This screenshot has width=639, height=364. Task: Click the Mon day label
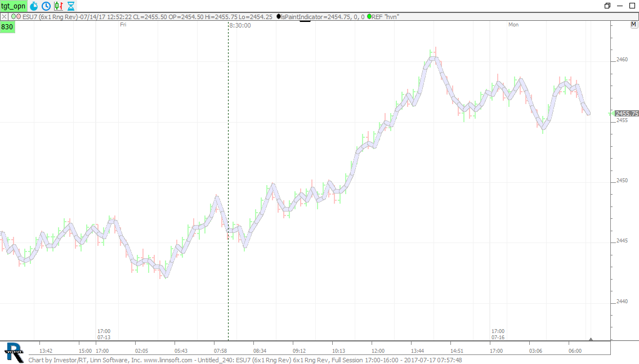click(513, 25)
